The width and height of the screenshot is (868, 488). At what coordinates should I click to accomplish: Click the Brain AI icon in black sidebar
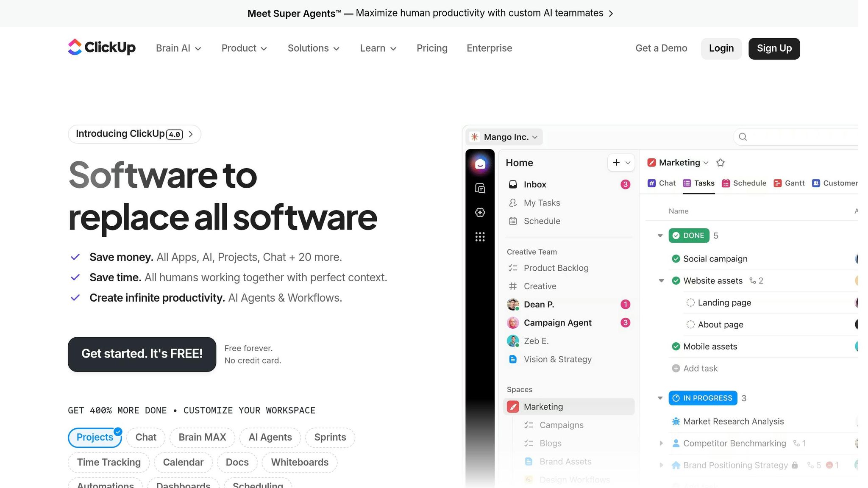(480, 212)
